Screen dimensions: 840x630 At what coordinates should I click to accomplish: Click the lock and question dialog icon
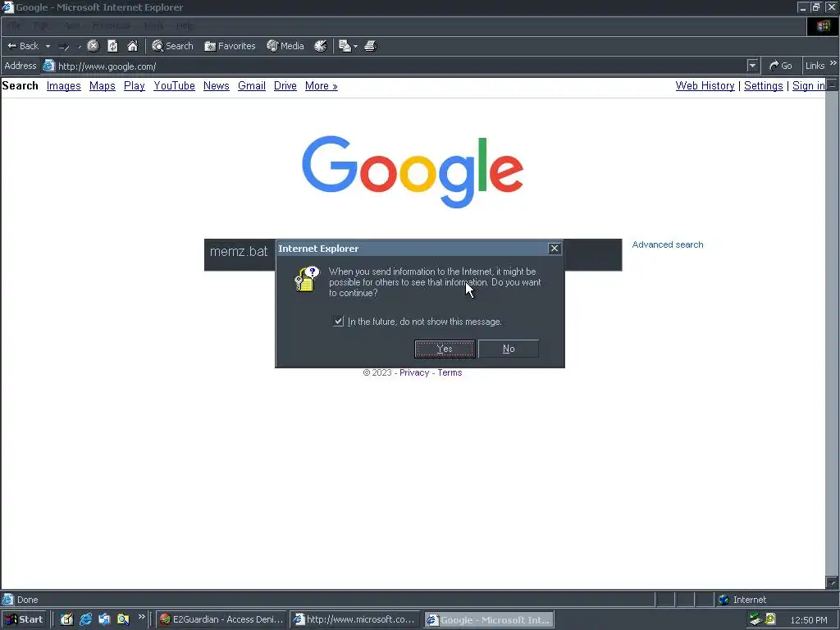click(307, 279)
